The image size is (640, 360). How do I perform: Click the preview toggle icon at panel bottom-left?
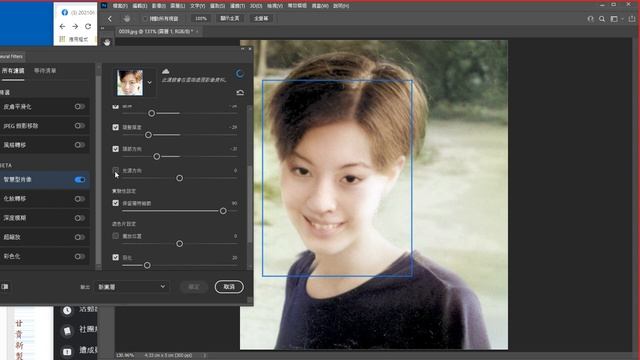pyautogui.click(x=5, y=287)
